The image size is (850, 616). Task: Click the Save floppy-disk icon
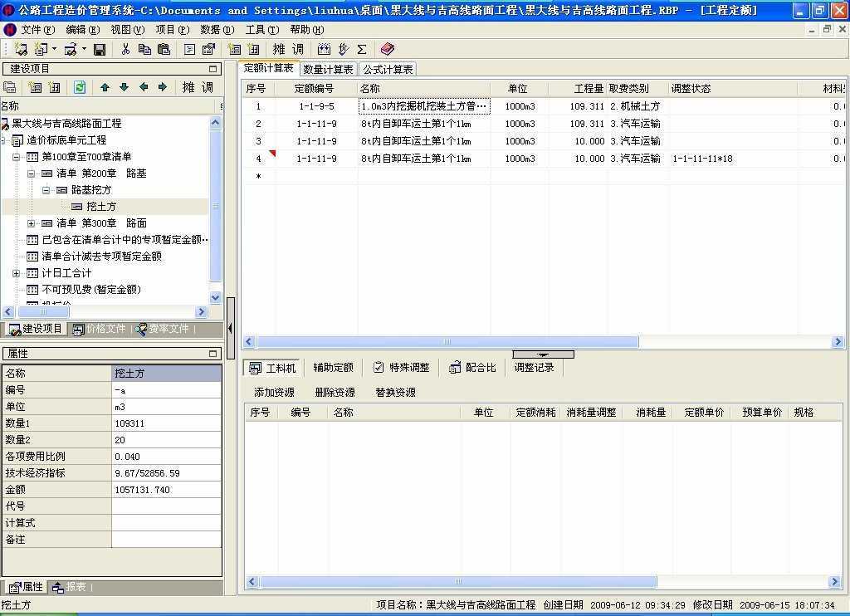point(100,50)
